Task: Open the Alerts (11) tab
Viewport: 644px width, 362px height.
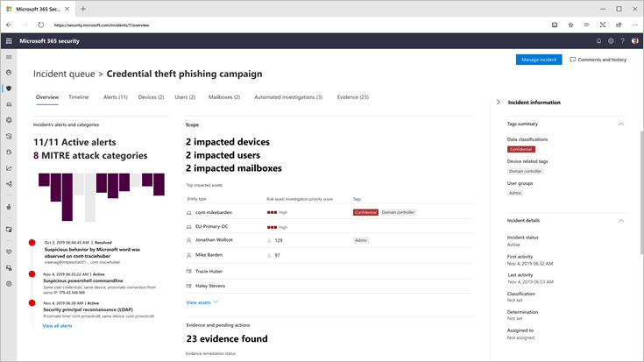Action: (115, 97)
